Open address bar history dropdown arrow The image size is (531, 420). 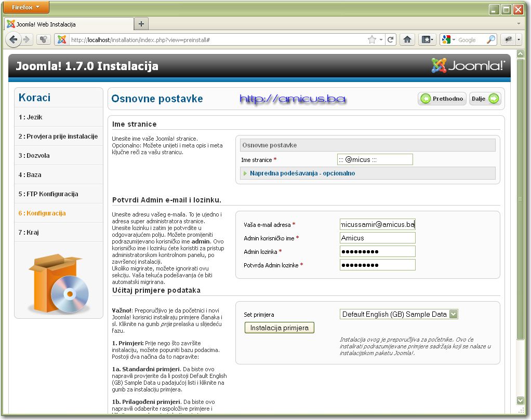point(381,40)
